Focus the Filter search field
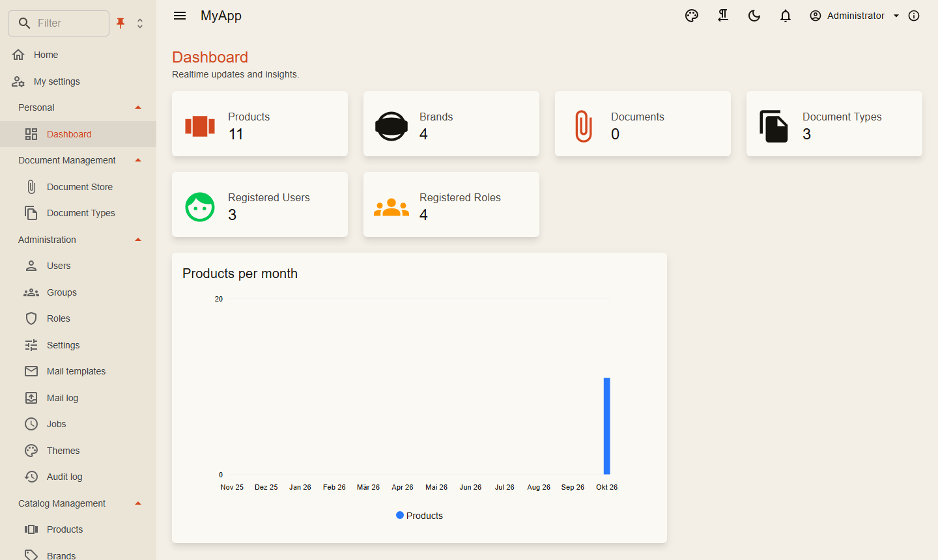Image resolution: width=938 pixels, height=560 pixels. pyautogui.click(x=59, y=23)
